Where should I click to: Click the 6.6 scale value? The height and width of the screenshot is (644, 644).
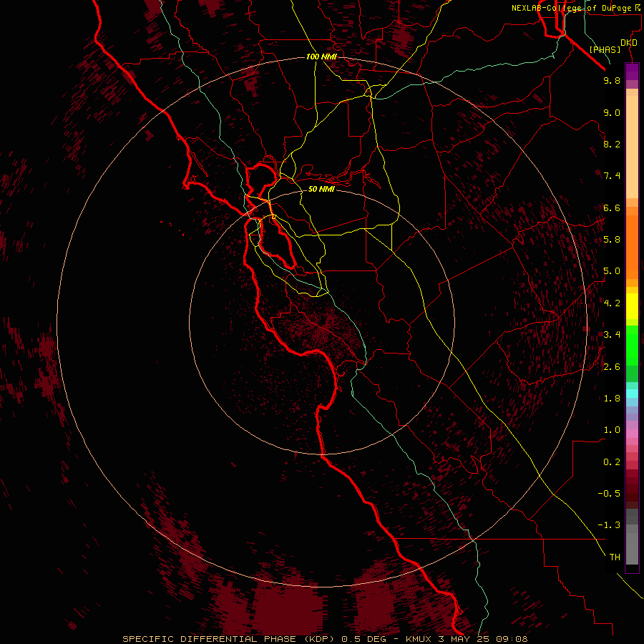(x=612, y=208)
